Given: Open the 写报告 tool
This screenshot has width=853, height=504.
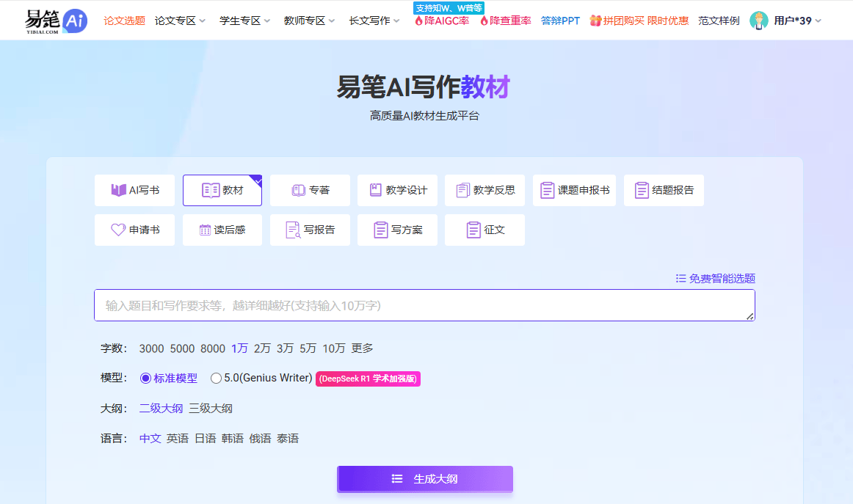Looking at the screenshot, I should point(309,230).
